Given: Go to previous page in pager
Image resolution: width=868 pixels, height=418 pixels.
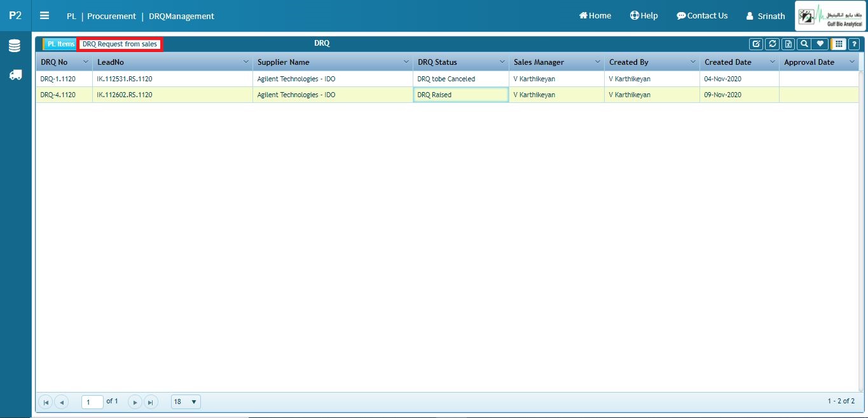Looking at the screenshot, I should [x=62, y=402].
